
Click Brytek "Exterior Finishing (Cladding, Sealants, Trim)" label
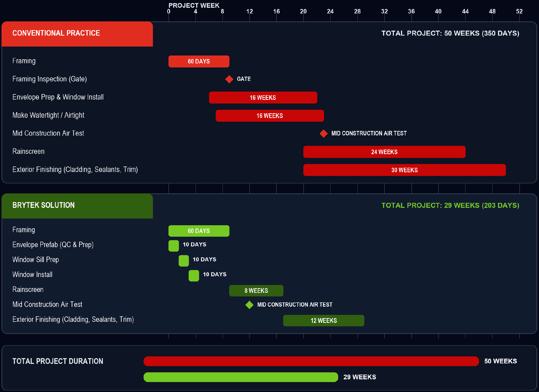click(x=73, y=319)
